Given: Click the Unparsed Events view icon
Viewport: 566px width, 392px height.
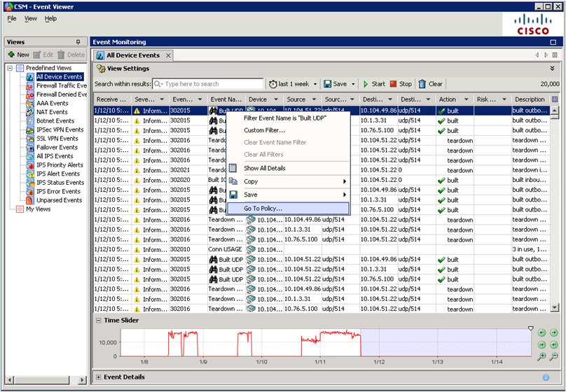Looking at the screenshot, I should (x=30, y=200).
